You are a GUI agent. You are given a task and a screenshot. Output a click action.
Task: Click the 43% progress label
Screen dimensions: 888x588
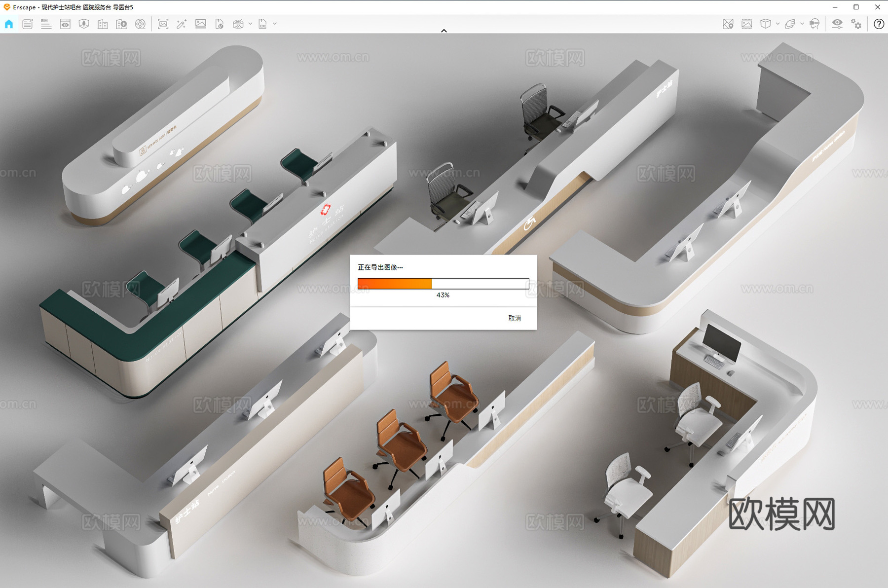pos(443,295)
